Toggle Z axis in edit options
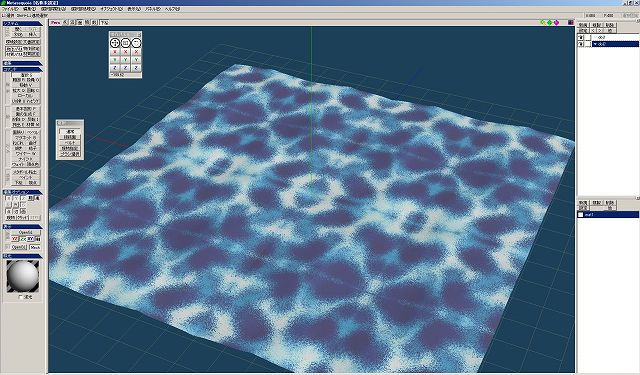The image size is (640, 375). (x=23, y=198)
